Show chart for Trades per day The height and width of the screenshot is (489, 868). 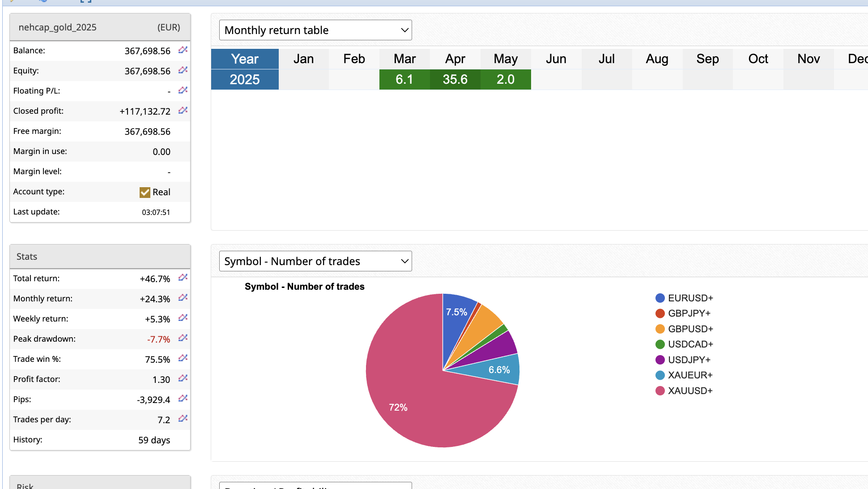(x=183, y=419)
